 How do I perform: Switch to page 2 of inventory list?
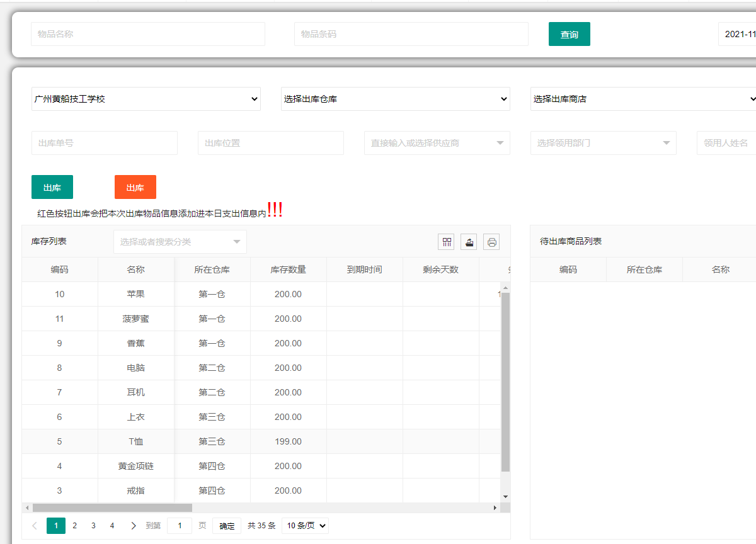75,526
